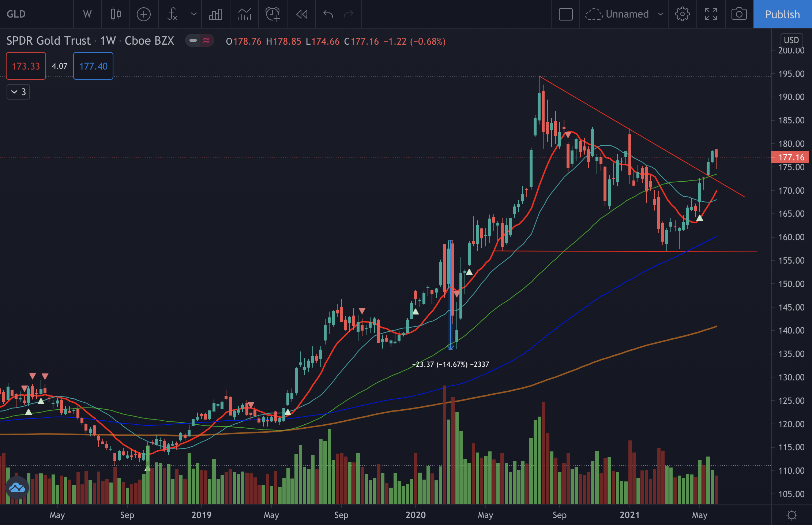Create a new price alert
The height and width of the screenshot is (525, 812).
coord(273,14)
